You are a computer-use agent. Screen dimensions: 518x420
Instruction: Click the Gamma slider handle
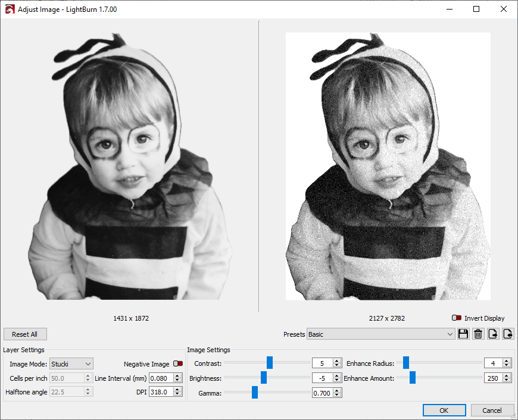pos(254,393)
